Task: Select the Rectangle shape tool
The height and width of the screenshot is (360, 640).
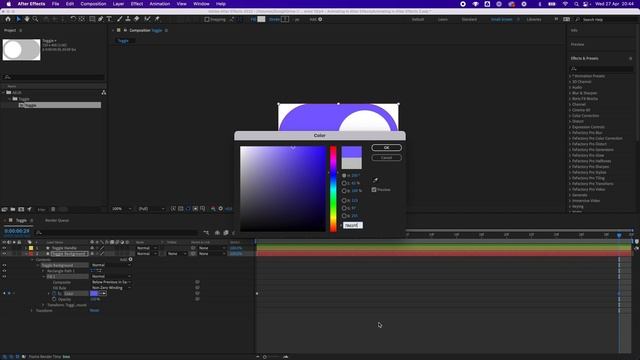Action: 92,19
